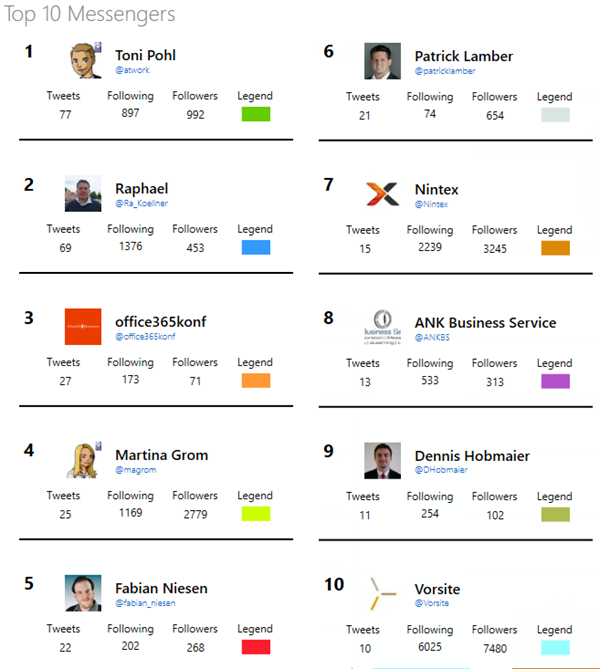
Task: Open the @Nintex handle link
Action: (431, 204)
